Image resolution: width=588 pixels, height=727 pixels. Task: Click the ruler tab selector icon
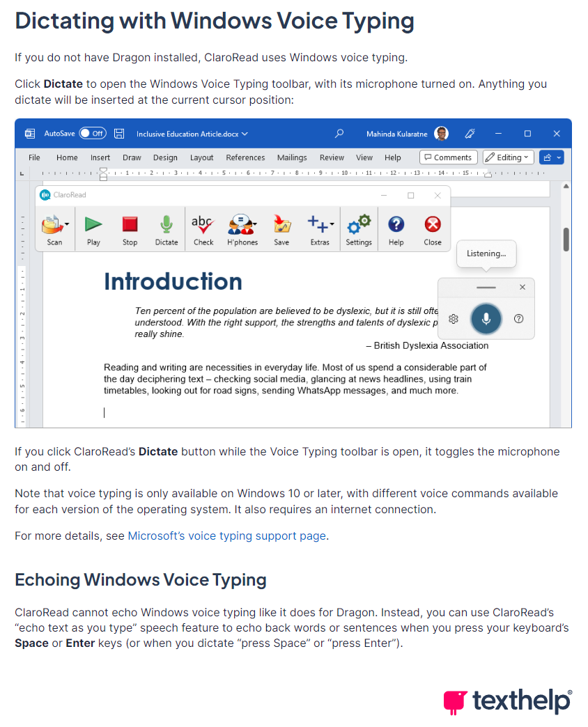[x=22, y=174]
